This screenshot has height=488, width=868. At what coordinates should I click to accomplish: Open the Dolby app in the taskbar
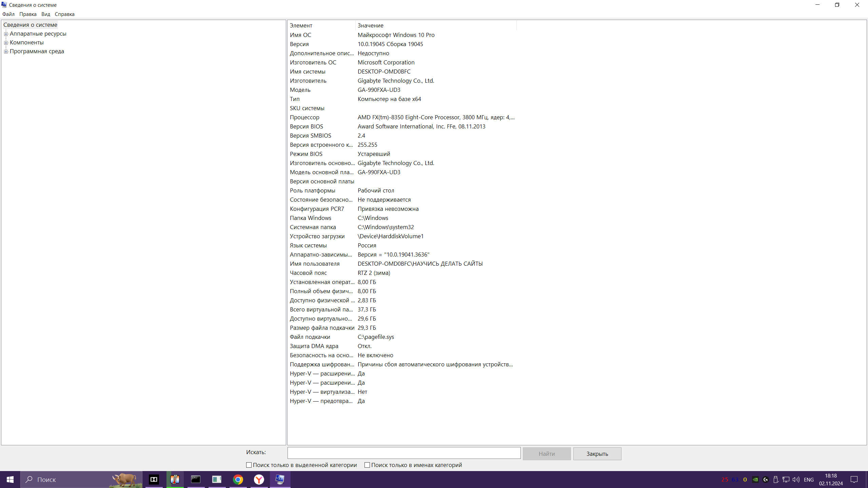(x=154, y=479)
